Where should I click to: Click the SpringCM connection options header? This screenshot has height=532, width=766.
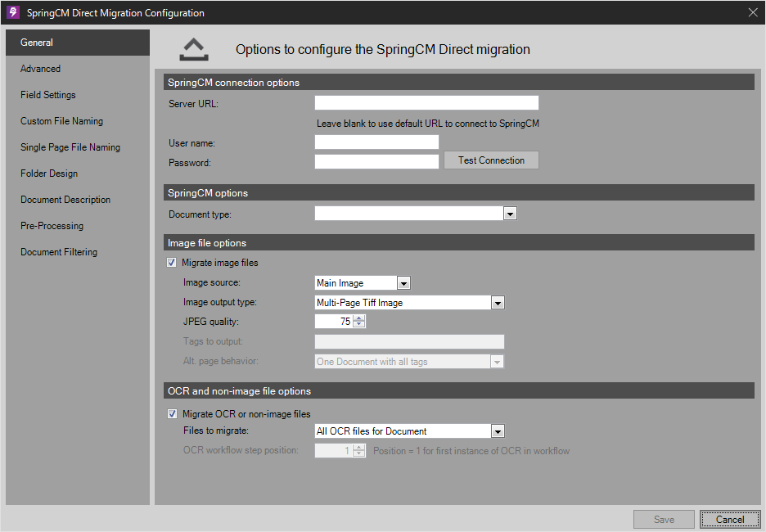coord(459,83)
